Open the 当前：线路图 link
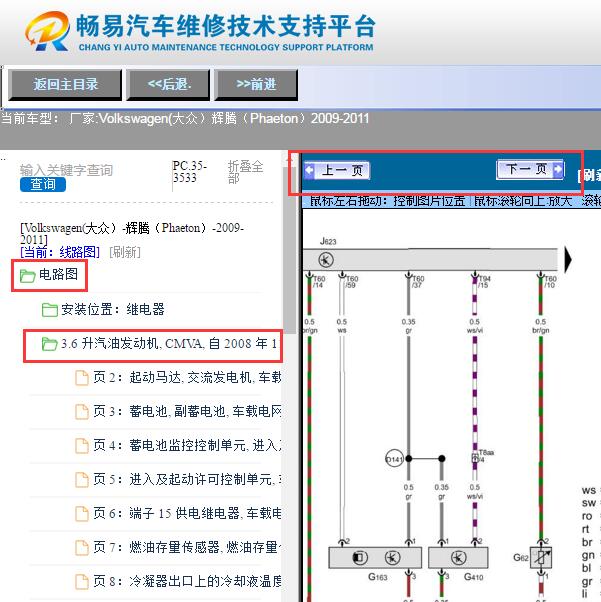This screenshot has height=602, width=601. pos(60,252)
